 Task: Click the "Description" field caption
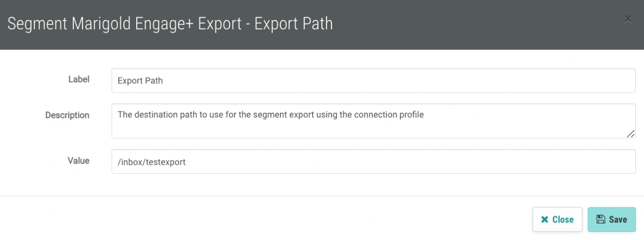67,115
